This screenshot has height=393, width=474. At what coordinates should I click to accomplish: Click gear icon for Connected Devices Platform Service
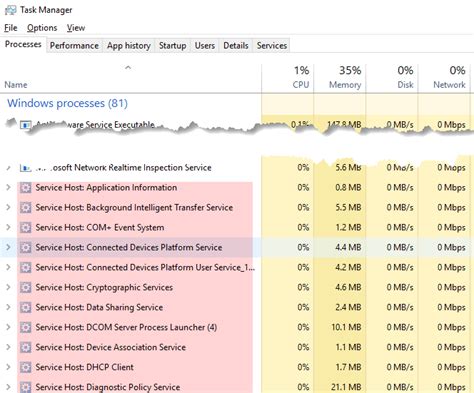25,248
